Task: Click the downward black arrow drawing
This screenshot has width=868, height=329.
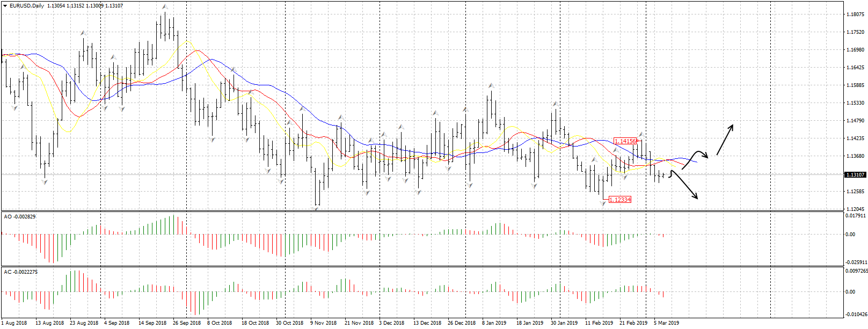Action: click(x=685, y=186)
